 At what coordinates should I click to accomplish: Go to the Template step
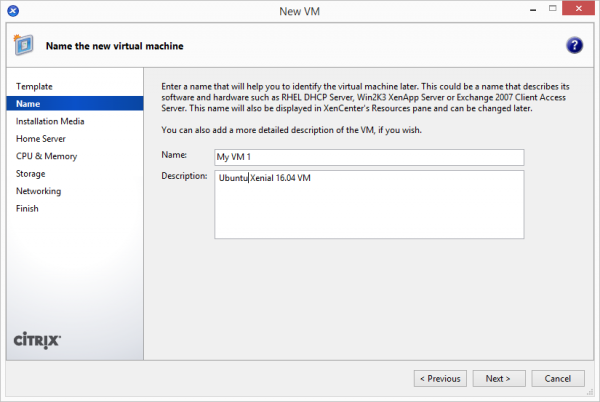point(34,86)
